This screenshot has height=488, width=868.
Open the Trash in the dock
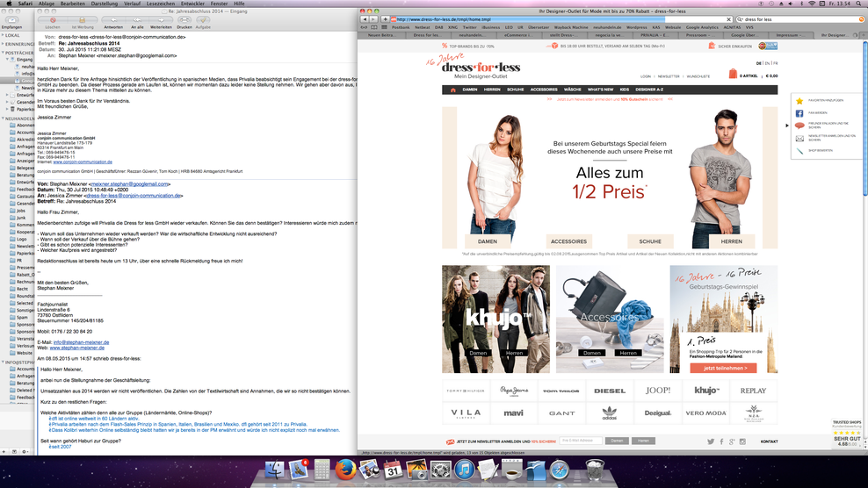595,470
